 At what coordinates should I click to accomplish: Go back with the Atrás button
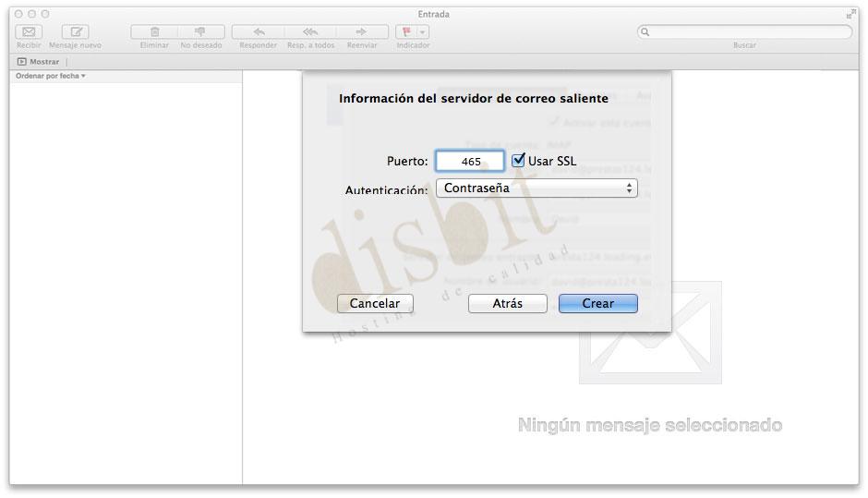(507, 303)
